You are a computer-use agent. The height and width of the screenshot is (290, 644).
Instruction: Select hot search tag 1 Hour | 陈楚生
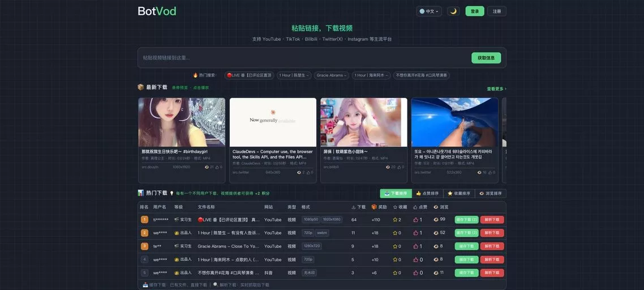tap(294, 75)
